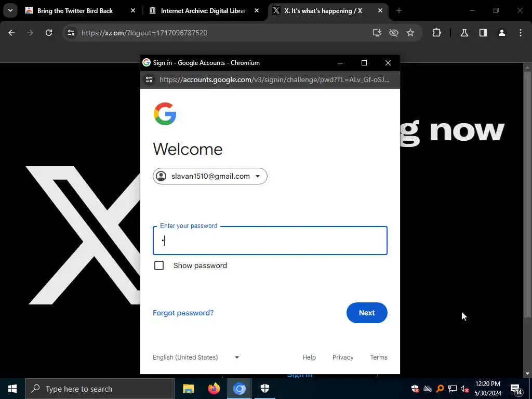Check the Show password checkbox
Screen dimensions: 532x399
[x=159, y=265]
